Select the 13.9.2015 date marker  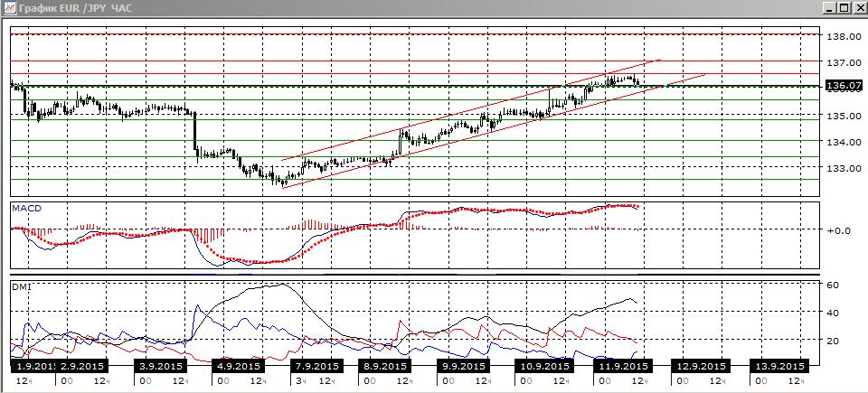pos(778,367)
